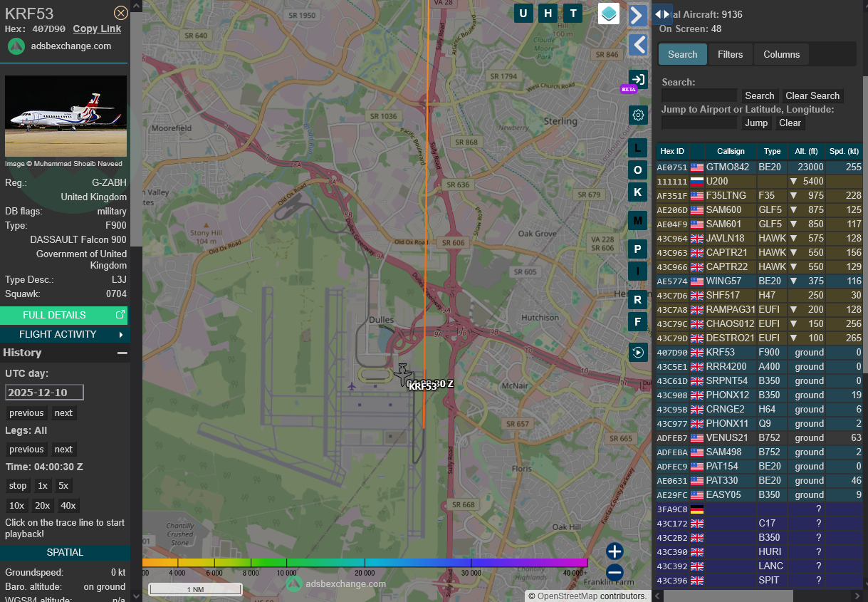
Task: Click the right-chevron sidebar expand button
Action: tap(638, 15)
